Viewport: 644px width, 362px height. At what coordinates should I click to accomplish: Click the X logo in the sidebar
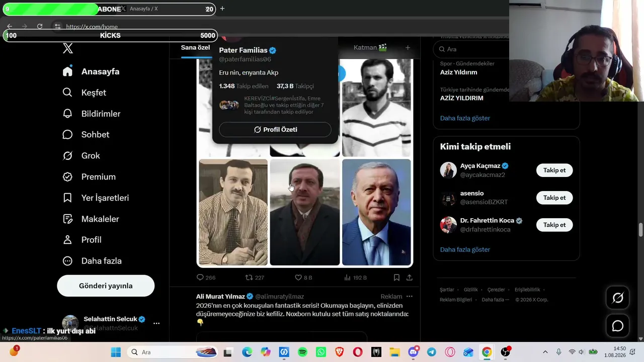tap(68, 48)
